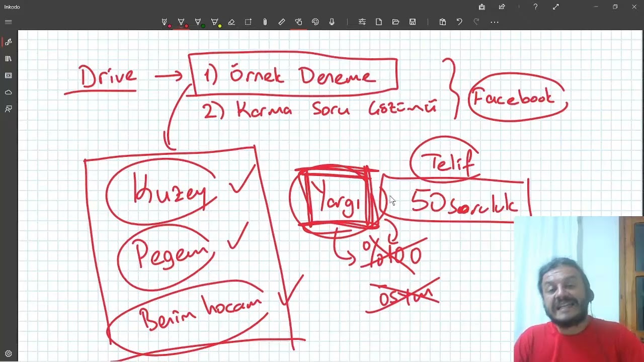Minimize the Inkodo window
Screen dimensions: 644x362
[x=596, y=7]
